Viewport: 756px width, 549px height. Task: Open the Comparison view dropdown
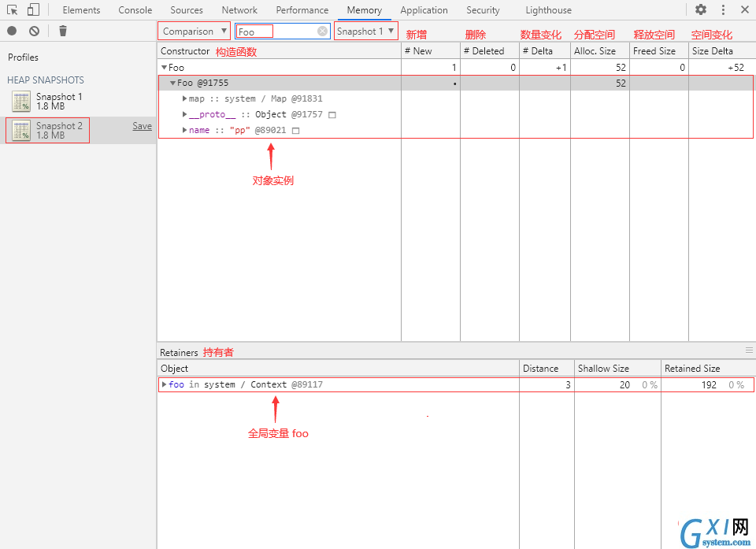194,32
